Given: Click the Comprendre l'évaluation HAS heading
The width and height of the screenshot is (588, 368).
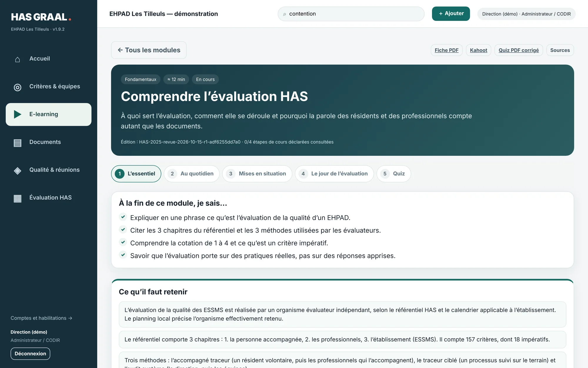Looking at the screenshot, I should click(x=214, y=97).
